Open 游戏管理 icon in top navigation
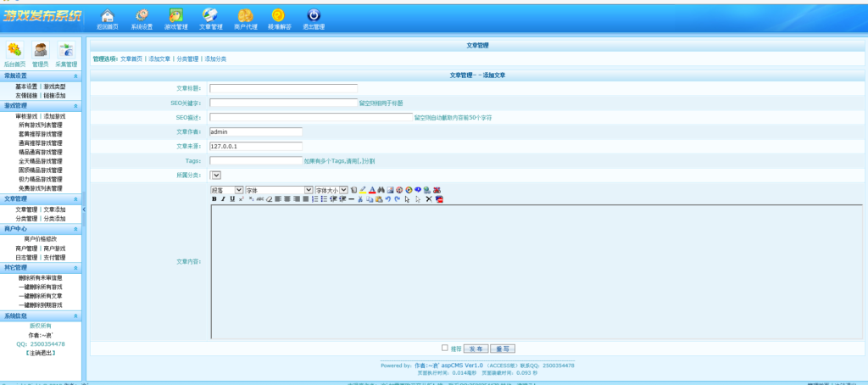The image size is (868, 385). [x=175, y=17]
